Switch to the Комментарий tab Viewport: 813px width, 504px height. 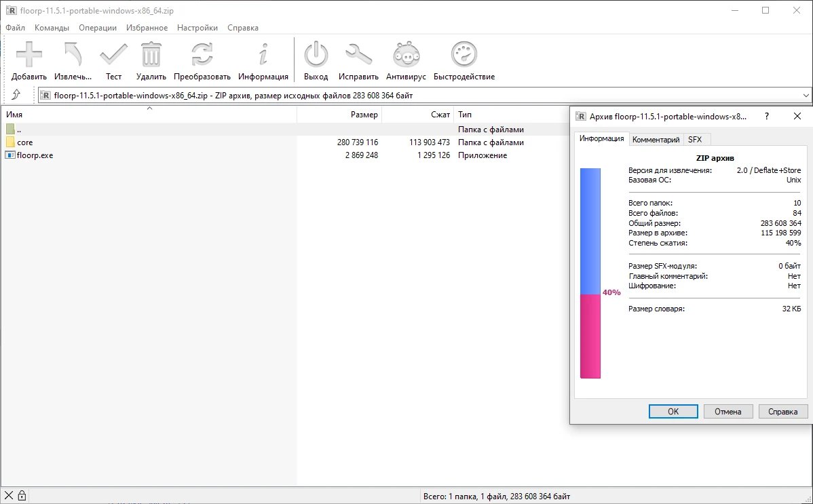click(x=656, y=140)
